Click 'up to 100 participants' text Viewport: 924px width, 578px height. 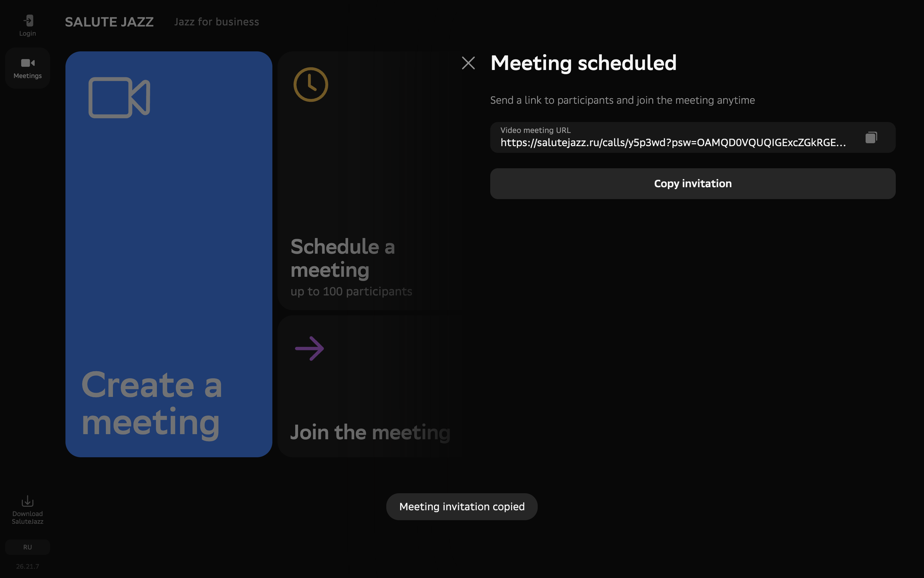pyautogui.click(x=351, y=291)
